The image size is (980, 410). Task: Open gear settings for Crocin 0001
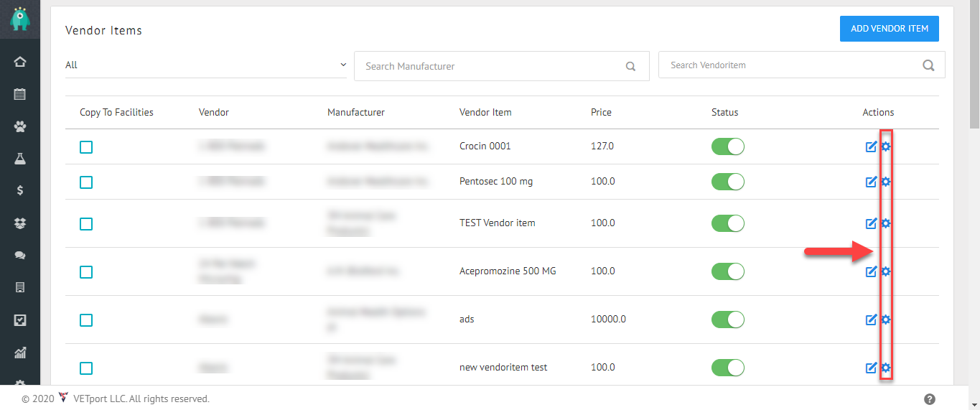click(x=886, y=146)
